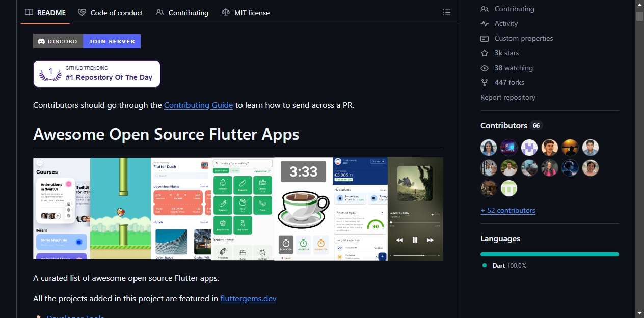This screenshot has height=318, width=644.
Task: Open the Contributing Guide link
Action: [x=198, y=105]
